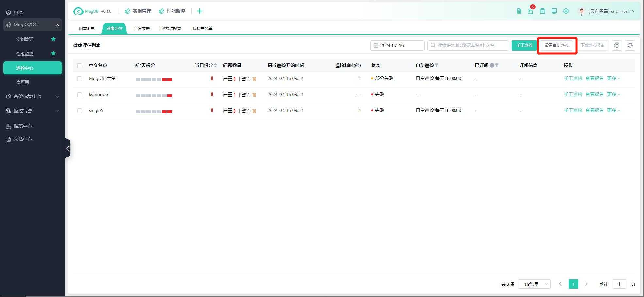Click the search magnifier icon
The height and width of the screenshot is (297, 644).
(x=433, y=45)
